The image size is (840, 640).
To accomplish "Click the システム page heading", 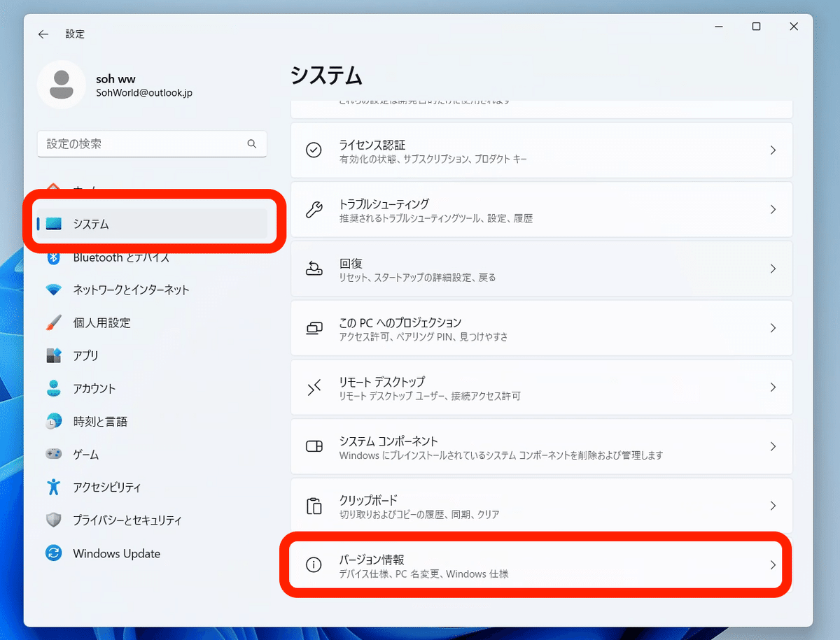I will point(326,75).
